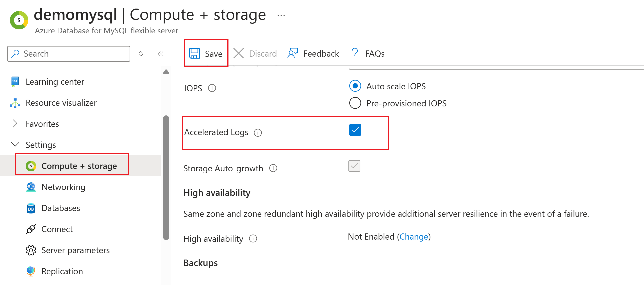The height and width of the screenshot is (285, 644).
Task: Click the IOPS info icon
Action: tap(212, 88)
